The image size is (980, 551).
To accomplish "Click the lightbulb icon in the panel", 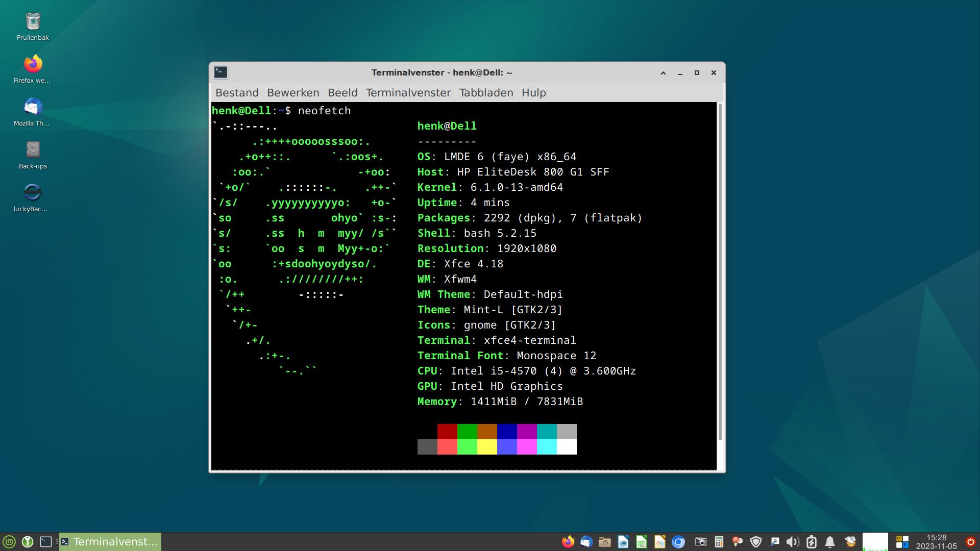I will pyautogui.click(x=737, y=542).
